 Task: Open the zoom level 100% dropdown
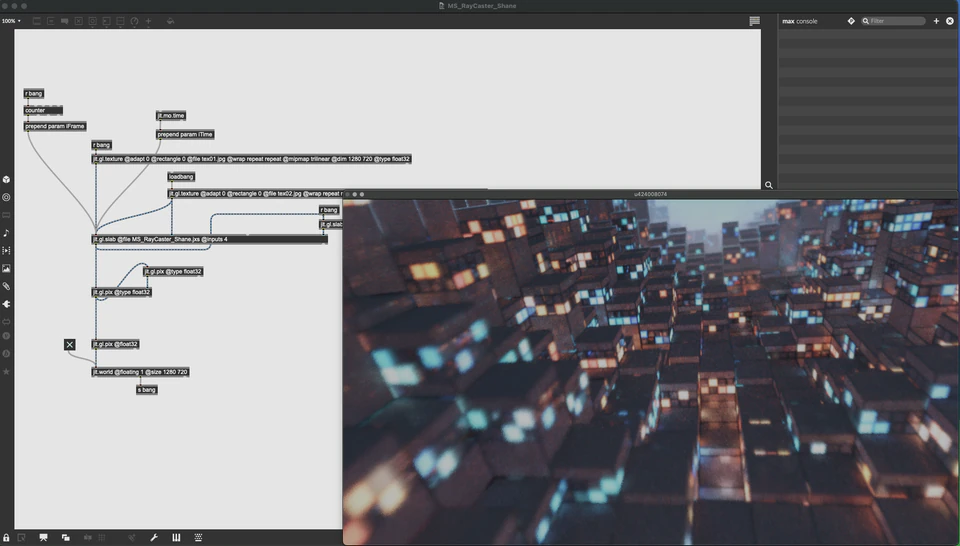point(10,21)
